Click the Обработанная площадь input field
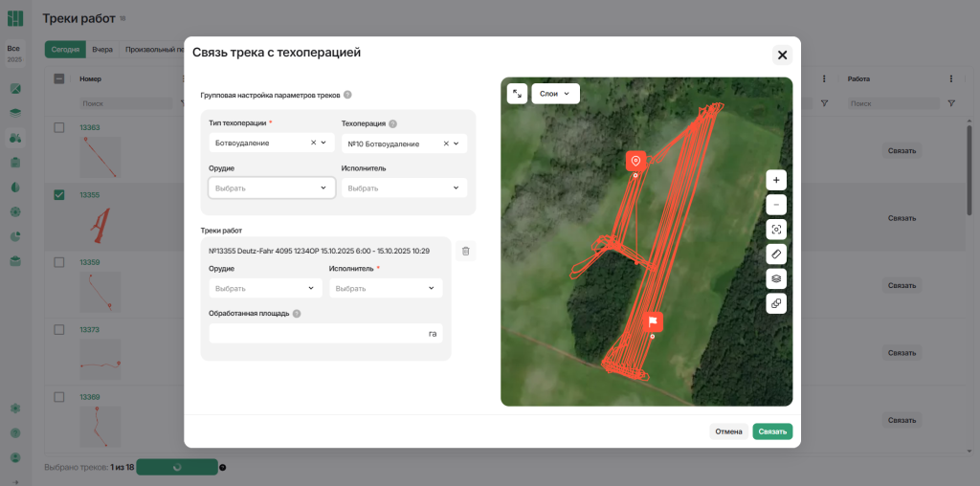Viewport: 980px width, 486px height. pos(316,334)
